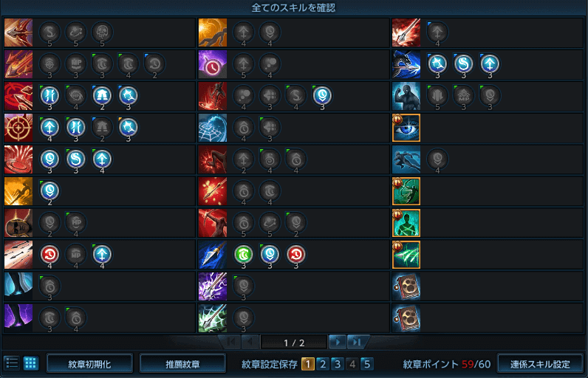
Task: Switch to grid view layout
Action: [x=31, y=363]
